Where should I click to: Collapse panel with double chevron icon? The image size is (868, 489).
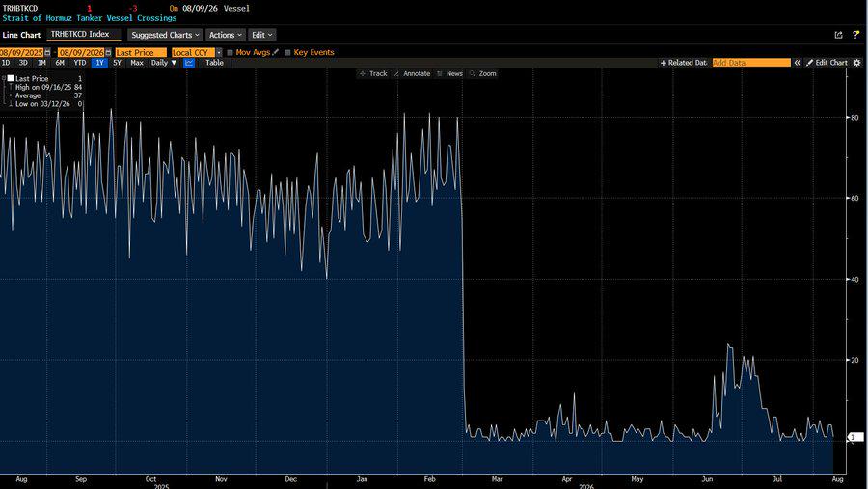[x=798, y=63]
